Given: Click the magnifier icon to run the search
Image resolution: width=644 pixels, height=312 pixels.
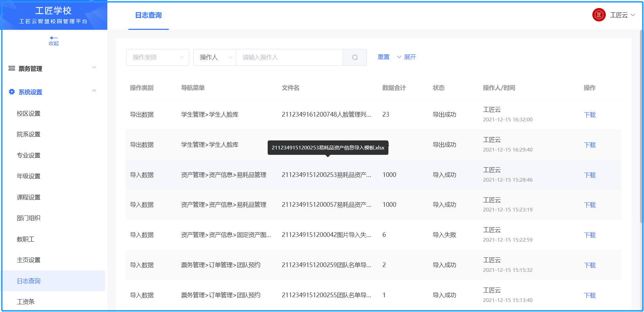Looking at the screenshot, I should 355,57.
